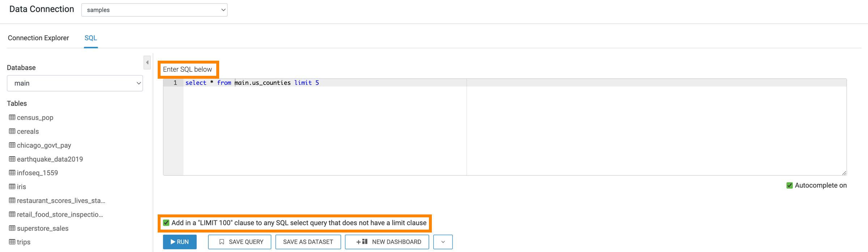Image resolution: width=868 pixels, height=252 pixels.
Task: Click the Save Query button
Action: [x=239, y=242]
